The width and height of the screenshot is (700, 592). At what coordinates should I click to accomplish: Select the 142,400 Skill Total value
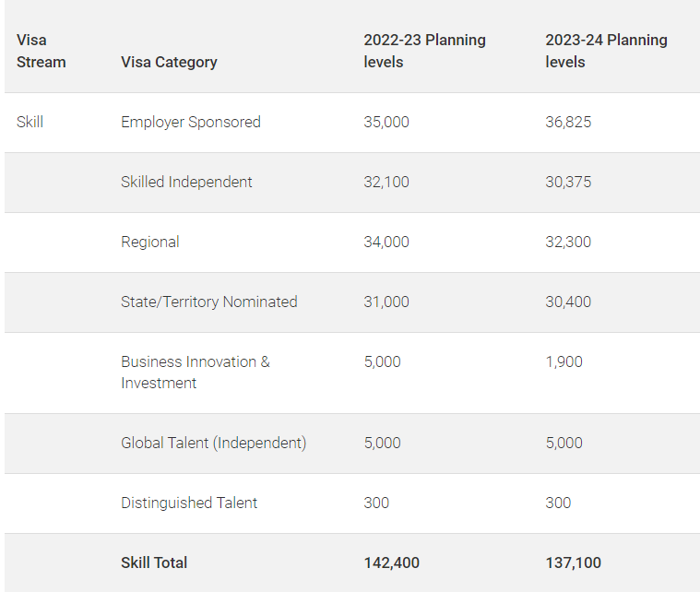[x=391, y=562]
